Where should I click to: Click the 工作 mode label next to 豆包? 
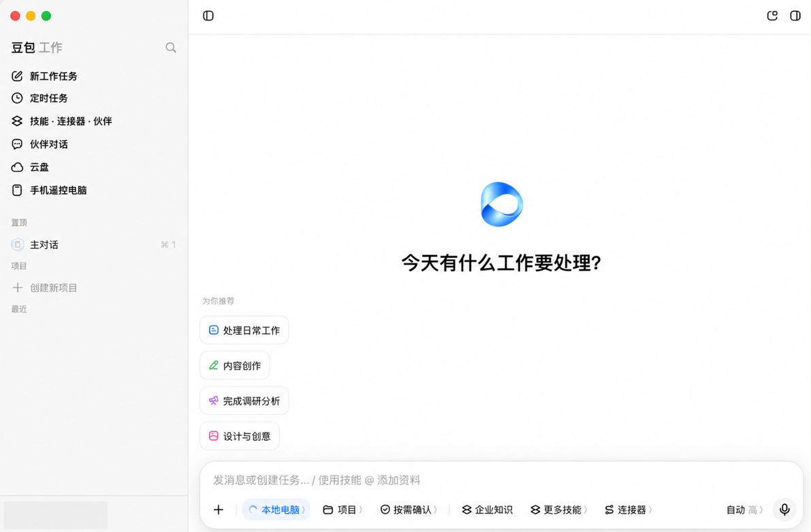pos(50,48)
